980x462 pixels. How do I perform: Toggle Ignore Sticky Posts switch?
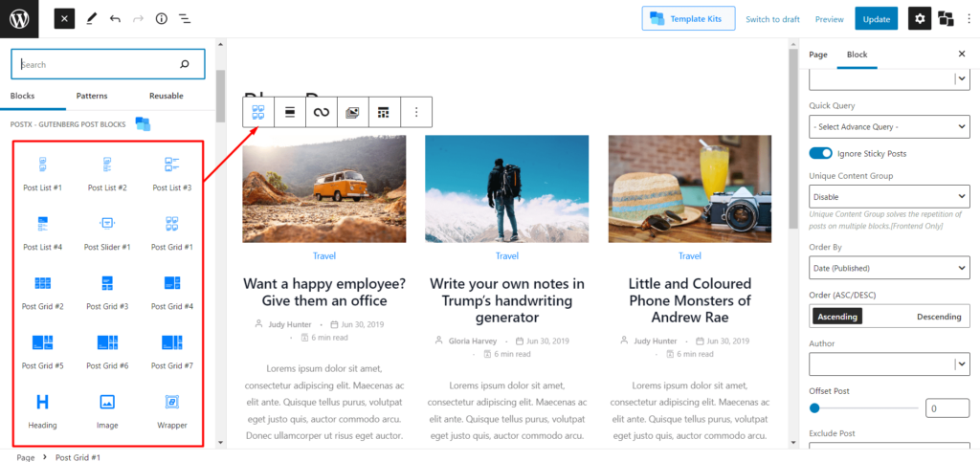820,153
